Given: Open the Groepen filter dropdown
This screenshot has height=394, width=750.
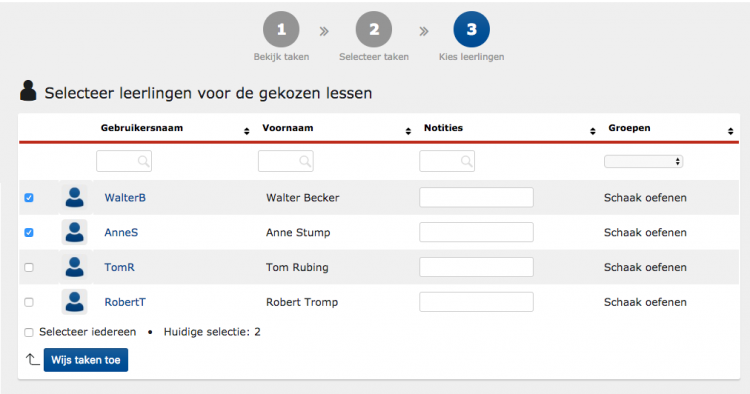Looking at the screenshot, I should [643, 162].
